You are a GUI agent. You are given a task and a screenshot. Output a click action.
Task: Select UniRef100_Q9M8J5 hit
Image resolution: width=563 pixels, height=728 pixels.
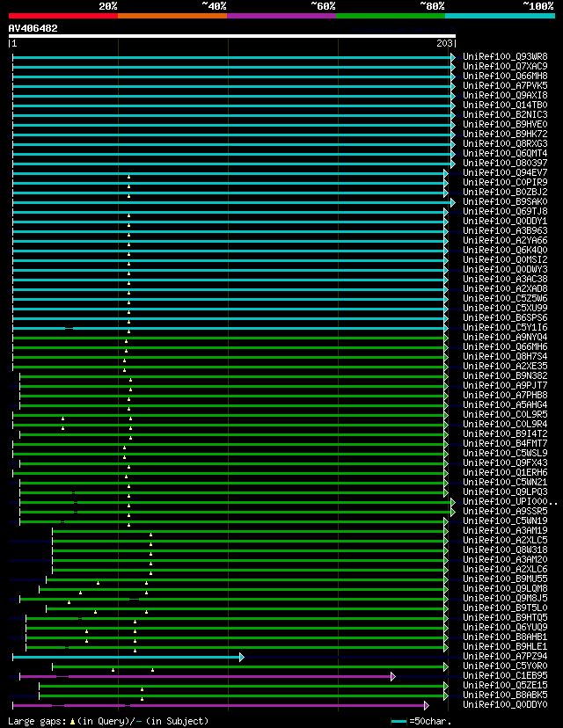[505, 599]
